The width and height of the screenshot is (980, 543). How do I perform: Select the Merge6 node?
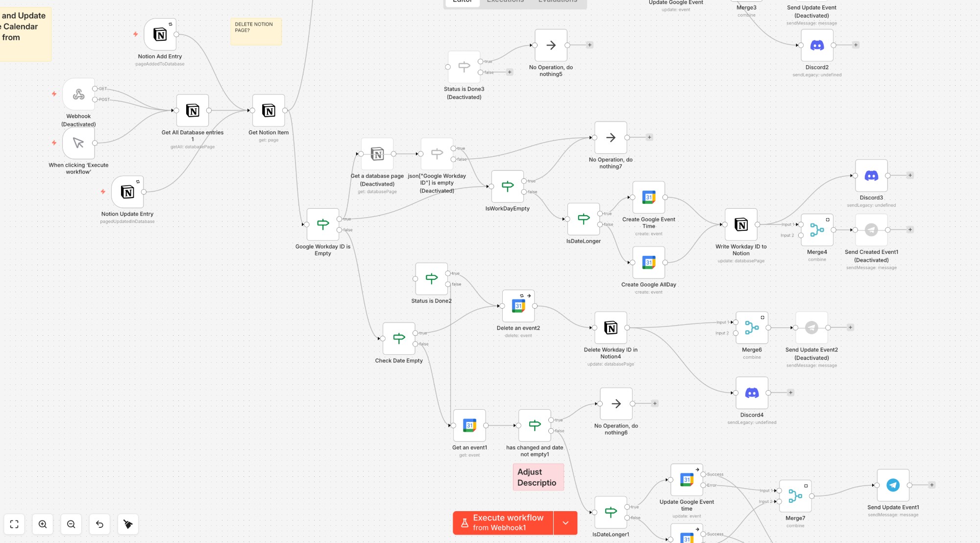click(x=752, y=328)
